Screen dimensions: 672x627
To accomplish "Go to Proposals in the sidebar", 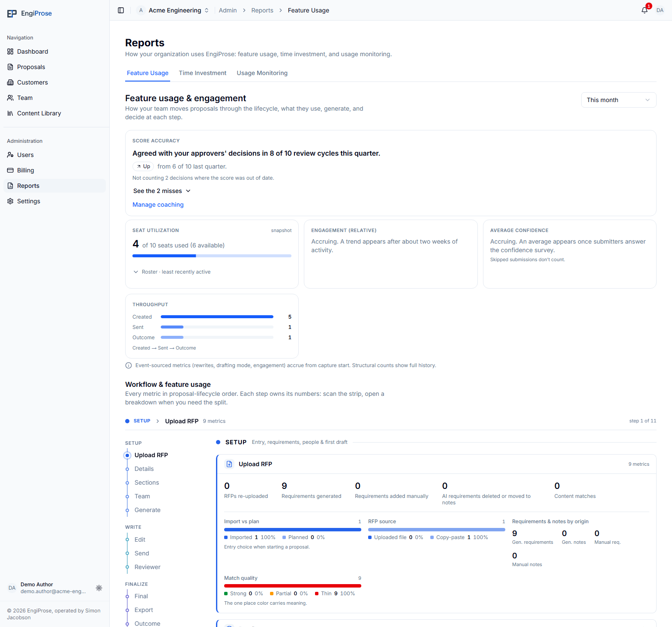I will [54, 67].
